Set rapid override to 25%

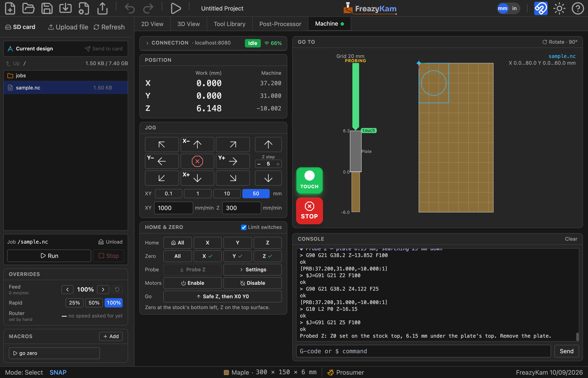click(x=74, y=303)
